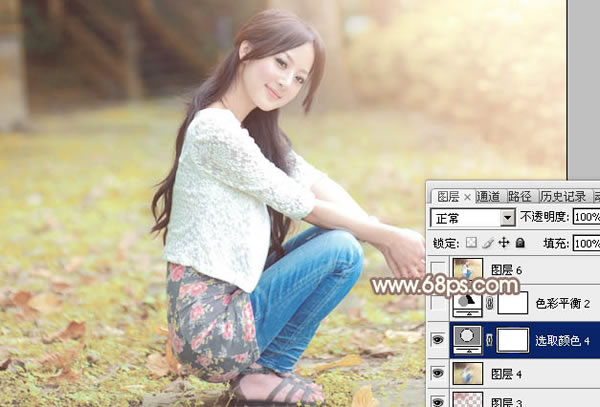The width and height of the screenshot is (600, 407).
Task: Select the layer named 图层 4
Action: 506,374
